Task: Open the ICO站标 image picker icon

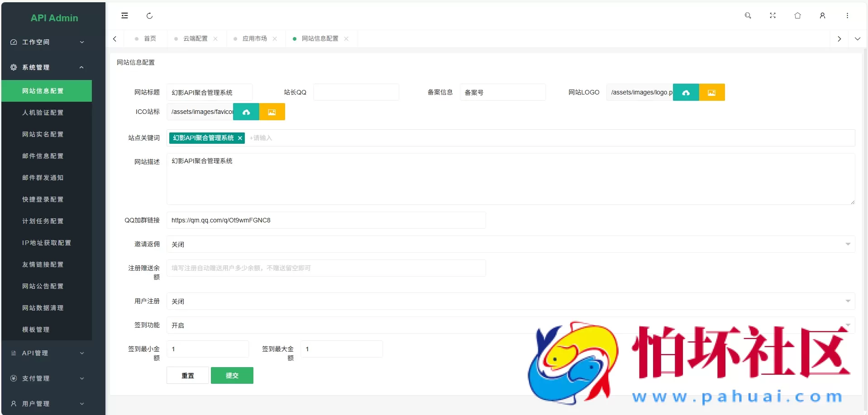Action: coord(272,112)
